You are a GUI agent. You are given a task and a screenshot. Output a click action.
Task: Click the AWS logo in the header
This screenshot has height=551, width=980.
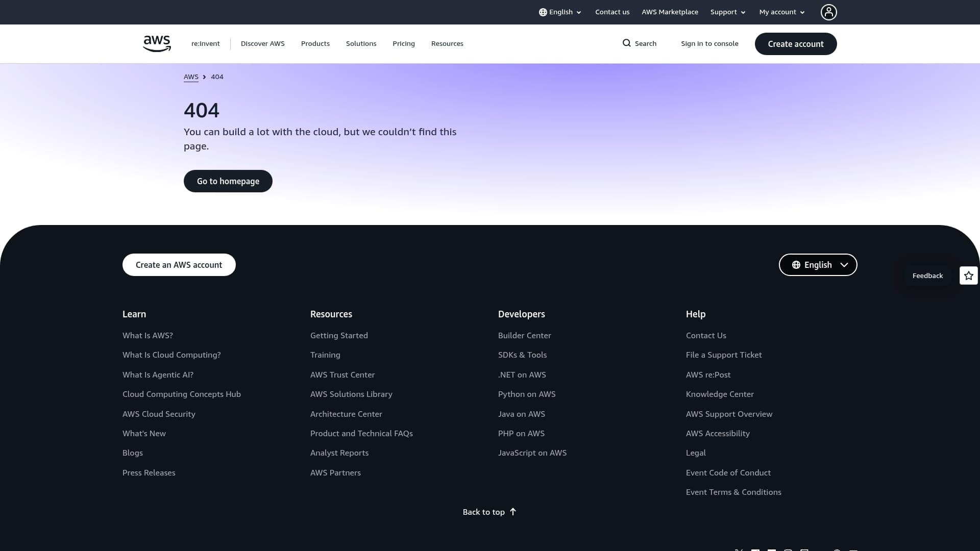point(157,44)
